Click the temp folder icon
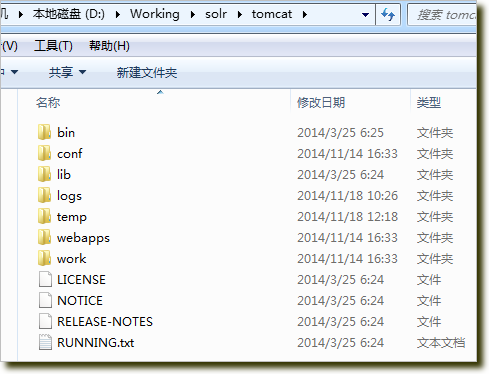Viewport: 489px width, 374px height. pyautogui.click(x=44, y=216)
